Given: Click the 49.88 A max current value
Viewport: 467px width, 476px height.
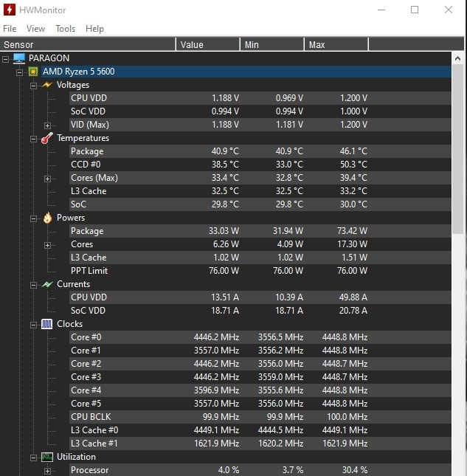Looking at the screenshot, I should (353, 297).
